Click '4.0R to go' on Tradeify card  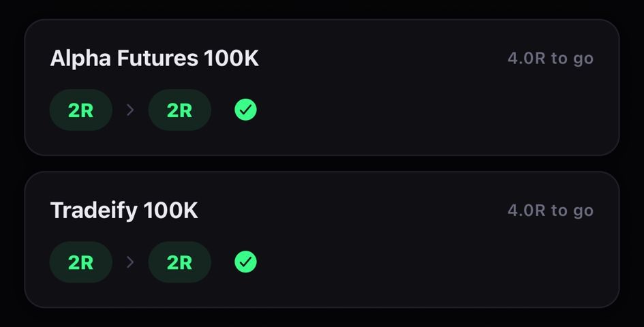(550, 211)
